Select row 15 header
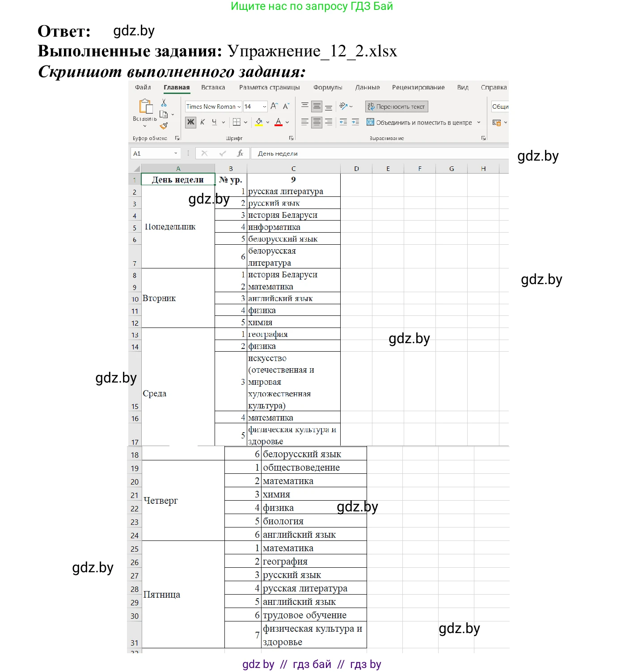The image size is (625, 672). click(135, 381)
